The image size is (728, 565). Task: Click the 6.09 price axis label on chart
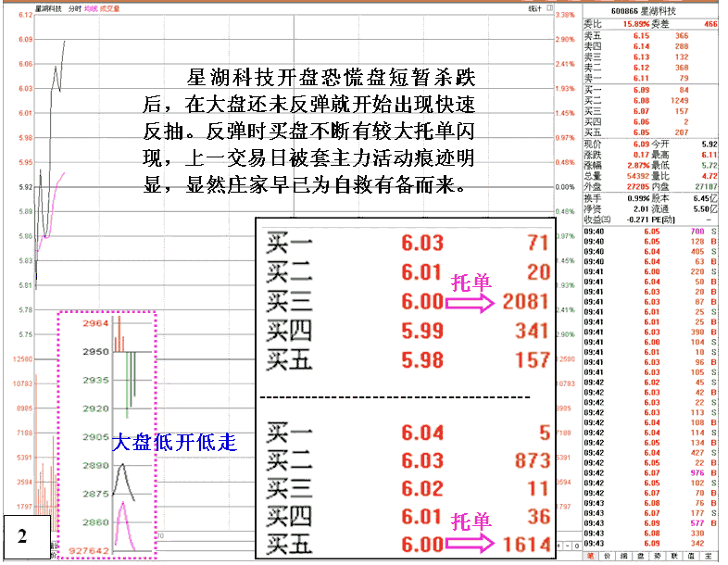click(26, 40)
